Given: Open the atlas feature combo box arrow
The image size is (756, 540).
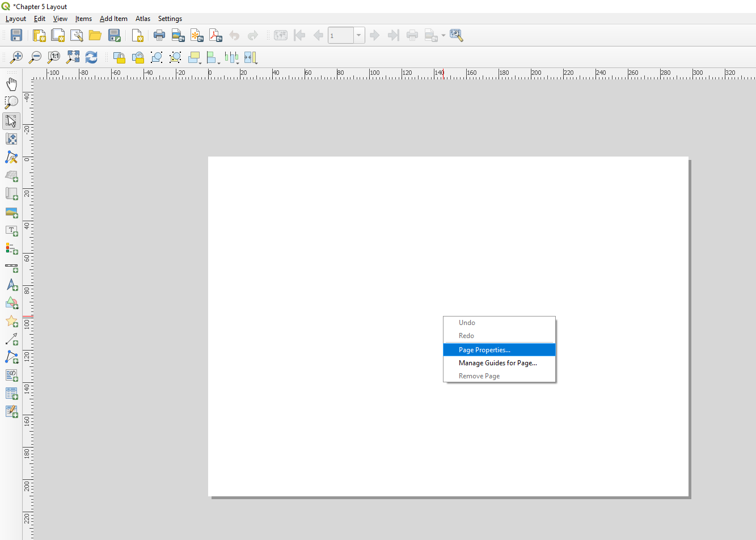Looking at the screenshot, I should pyautogui.click(x=358, y=35).
